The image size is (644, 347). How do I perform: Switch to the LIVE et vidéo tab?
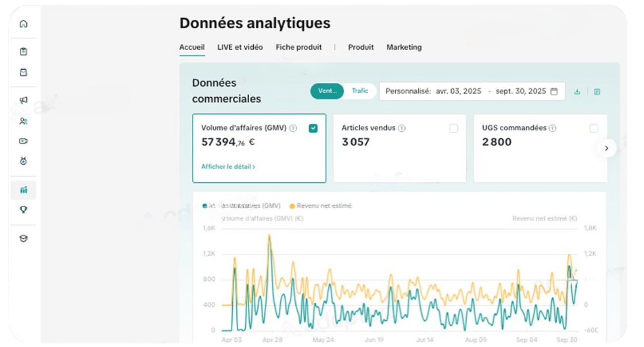240,47
